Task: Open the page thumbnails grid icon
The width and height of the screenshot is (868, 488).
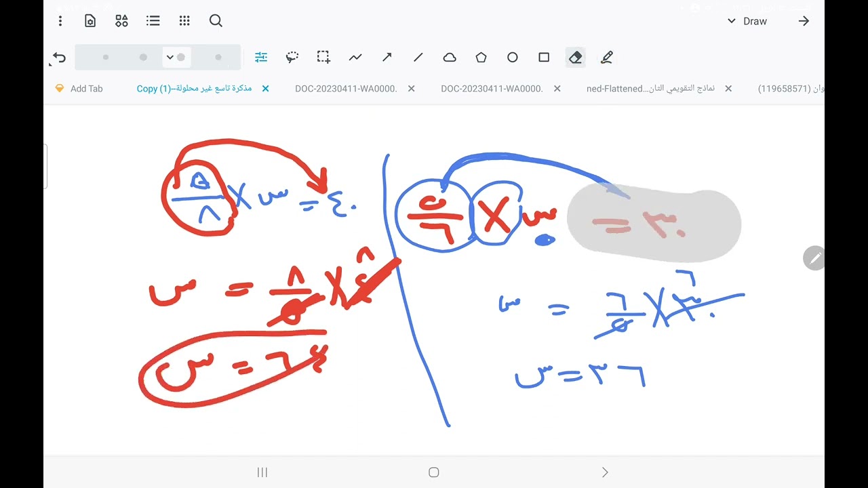Action: [184, 21]
